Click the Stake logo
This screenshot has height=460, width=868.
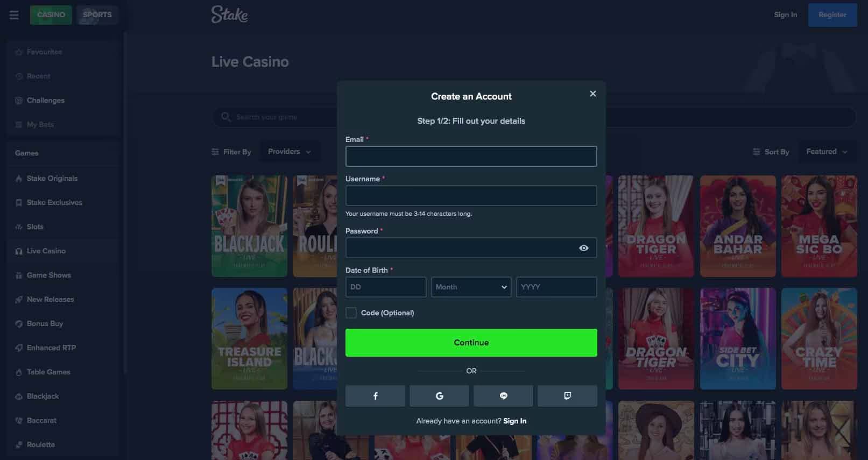click(x=229, y=15)
